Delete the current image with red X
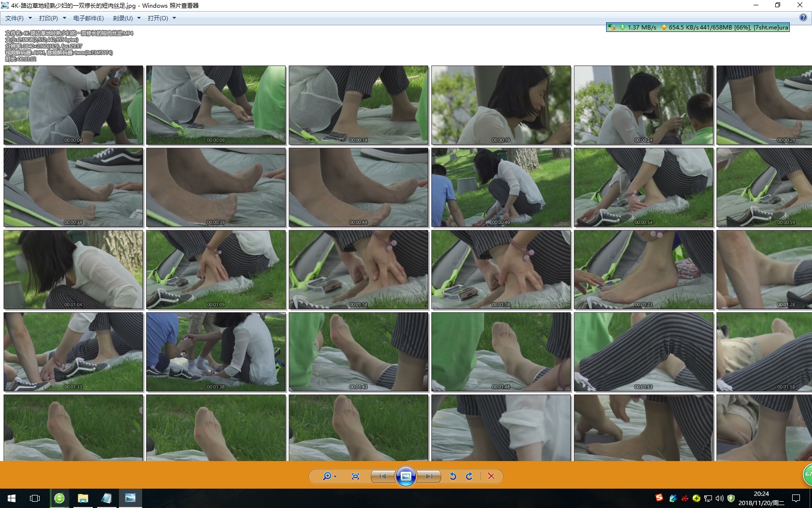812x508 pixels. [491, 476]
